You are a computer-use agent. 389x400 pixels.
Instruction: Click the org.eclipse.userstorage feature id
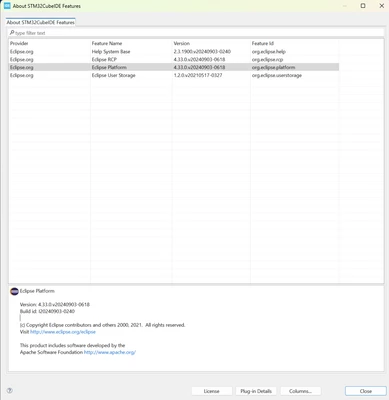277,75
